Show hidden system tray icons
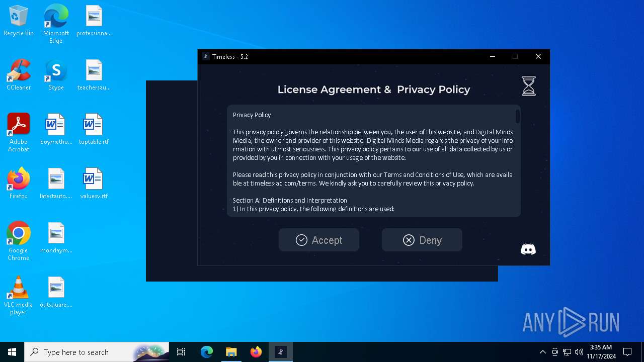 click(542, 352)
